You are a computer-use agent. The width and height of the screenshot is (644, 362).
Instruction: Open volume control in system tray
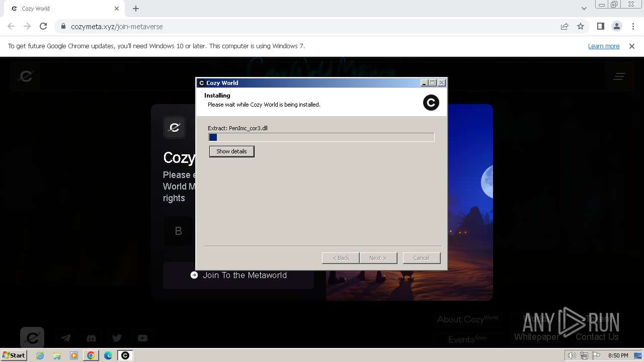[572, 355]
